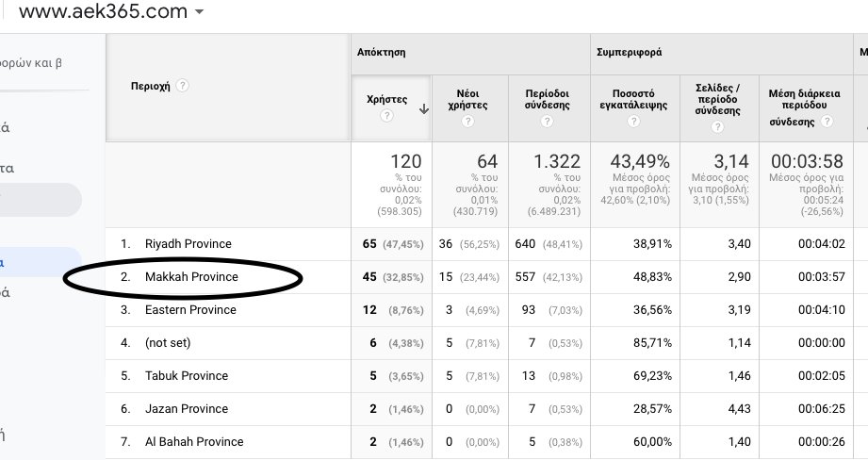
Task: Open the (not set) region entry
Action: (169, 343)
